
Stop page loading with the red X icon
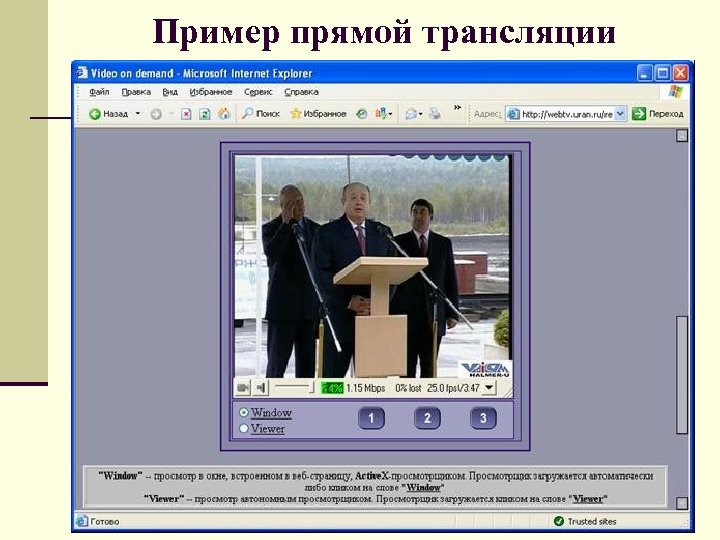(186, 114)
